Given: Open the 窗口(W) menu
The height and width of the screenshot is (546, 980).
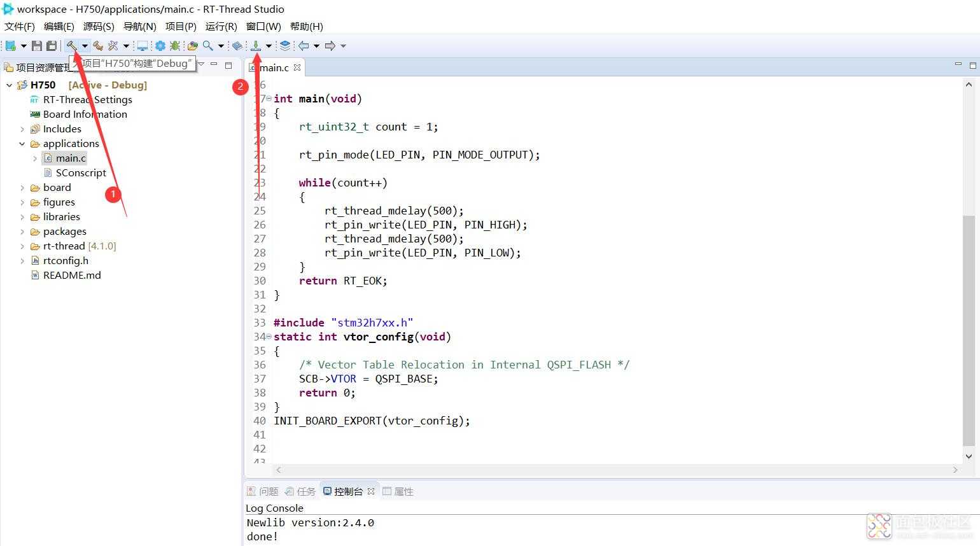Looking at the screenshot, I should point(263,26).
